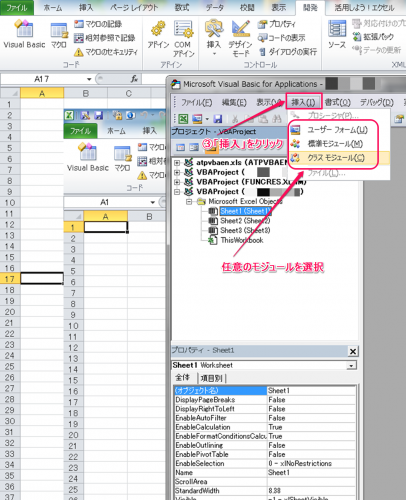Toggle デザイン モード (Design Mode)
Screen dimensions: 406x500
click(x=241, y=38)
